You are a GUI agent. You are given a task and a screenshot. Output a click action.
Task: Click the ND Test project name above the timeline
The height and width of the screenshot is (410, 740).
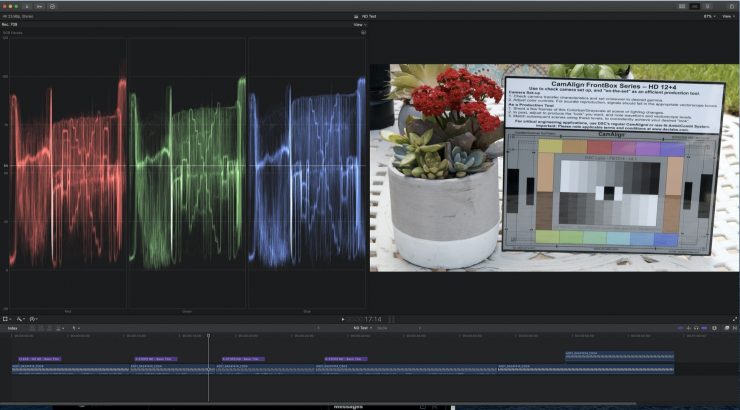tap(360, 327)
